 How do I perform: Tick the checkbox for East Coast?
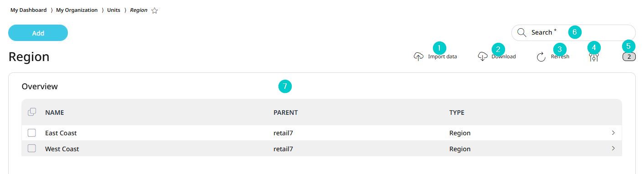pyautogui.click(x=32, y=133)
